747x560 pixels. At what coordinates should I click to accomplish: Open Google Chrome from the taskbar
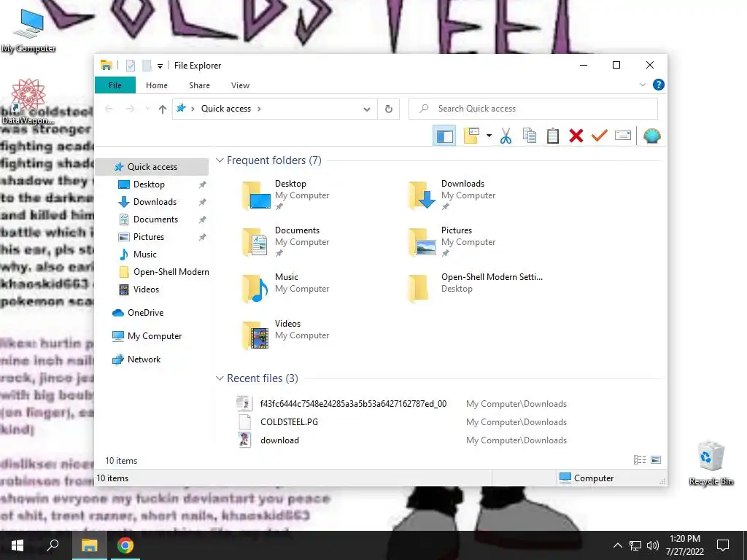click(x=125, y=545)
